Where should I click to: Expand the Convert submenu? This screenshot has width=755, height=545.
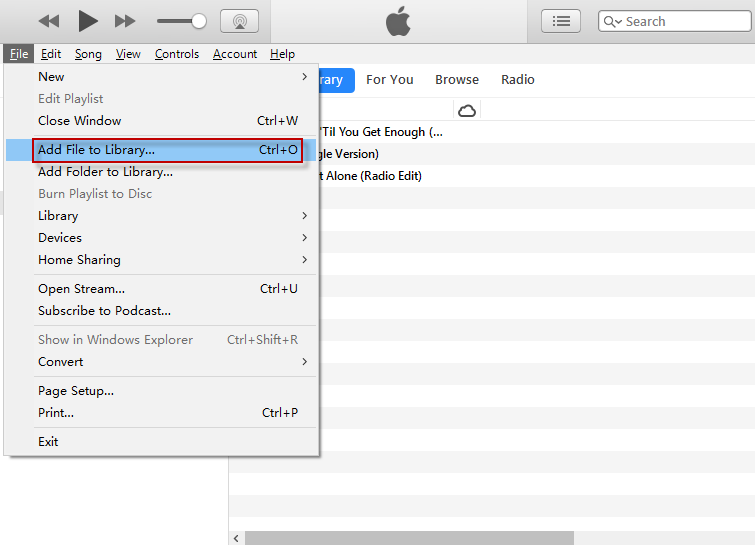[x=161, y=362]
